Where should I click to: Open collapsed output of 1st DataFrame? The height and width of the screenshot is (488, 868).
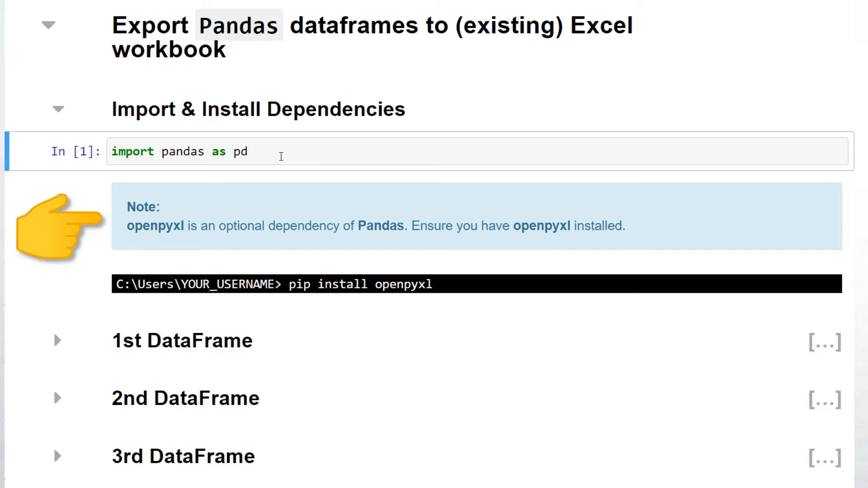click(x=824, y=342)
